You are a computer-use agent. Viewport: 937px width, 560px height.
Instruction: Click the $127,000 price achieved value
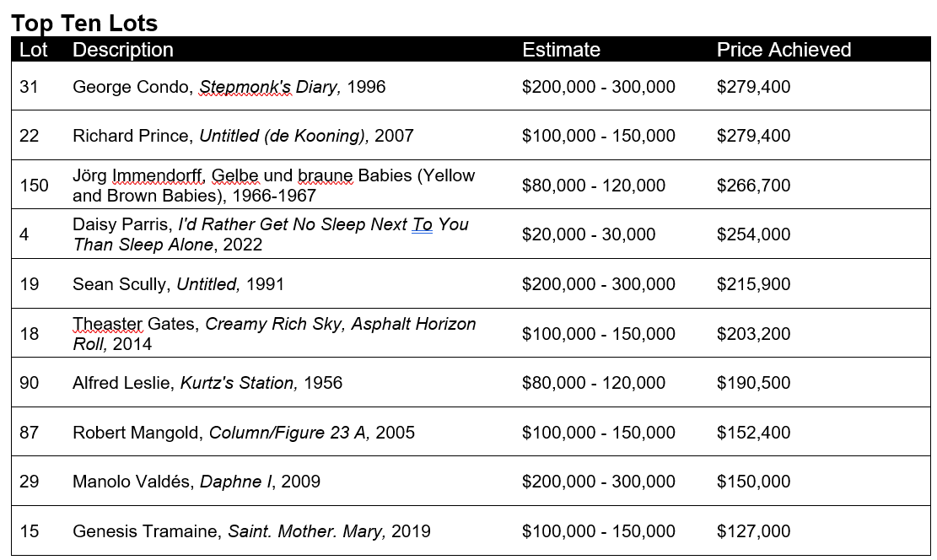pos(753,531)
